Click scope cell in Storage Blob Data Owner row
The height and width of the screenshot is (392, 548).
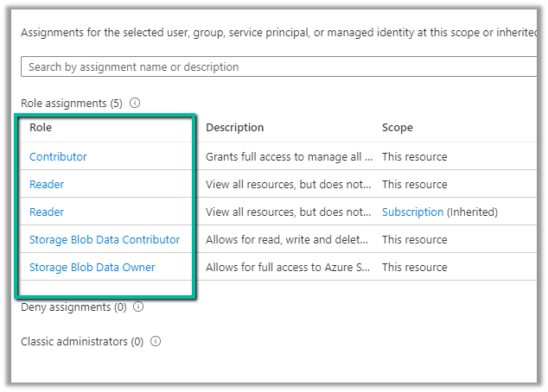(415, 267)
